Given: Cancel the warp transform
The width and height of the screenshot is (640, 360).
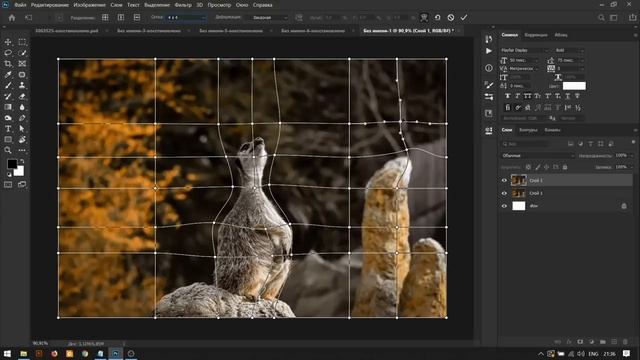Looking at the screenshot, I should coord(451,18).
